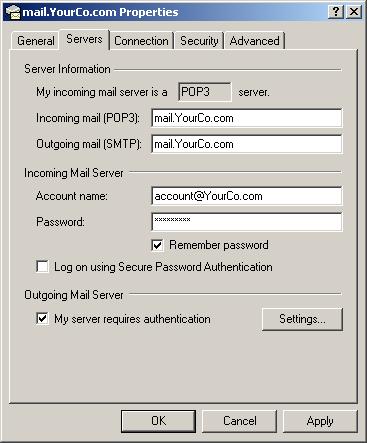Toggle Remember password checkbox
This screenshot has width=367, height=443.
(x=158, y=245)
